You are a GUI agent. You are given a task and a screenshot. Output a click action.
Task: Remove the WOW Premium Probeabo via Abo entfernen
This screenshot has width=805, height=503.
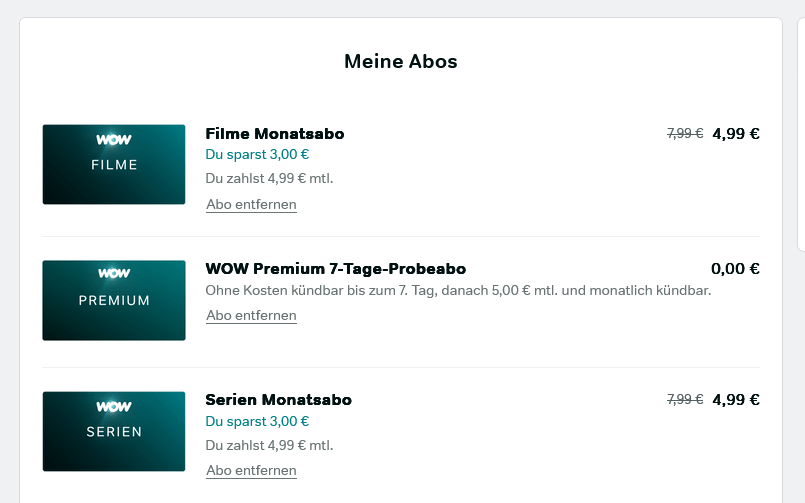251,315
